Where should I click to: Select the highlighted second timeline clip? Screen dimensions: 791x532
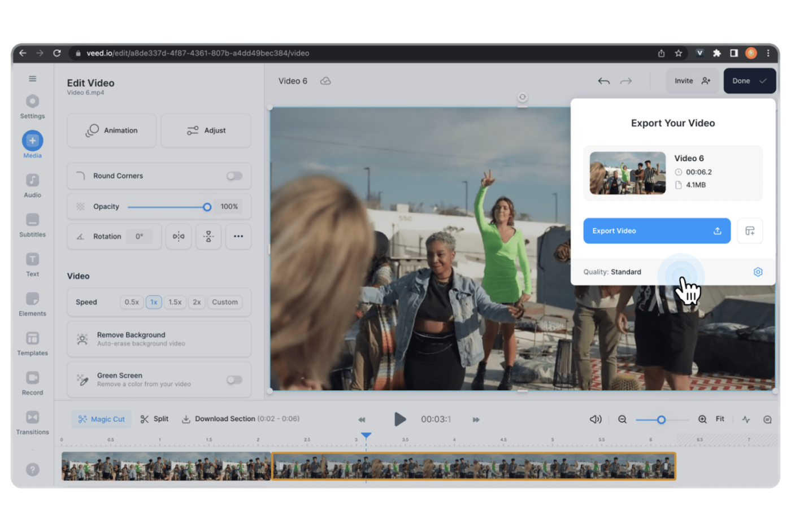click(x=473, y=466)
